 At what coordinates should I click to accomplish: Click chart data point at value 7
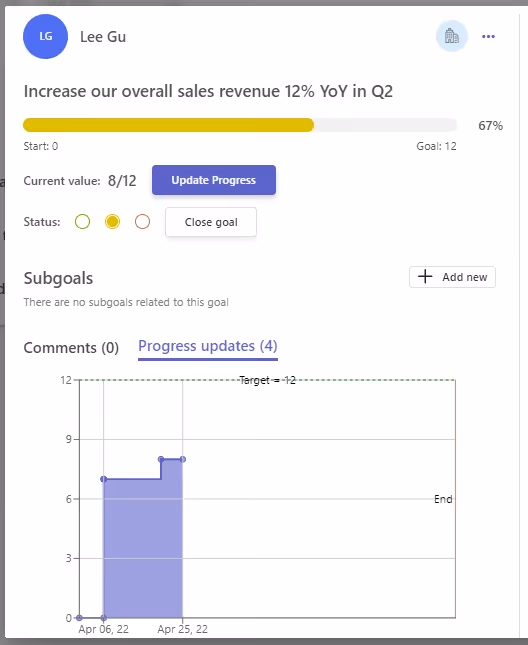[x=104, y=479]
